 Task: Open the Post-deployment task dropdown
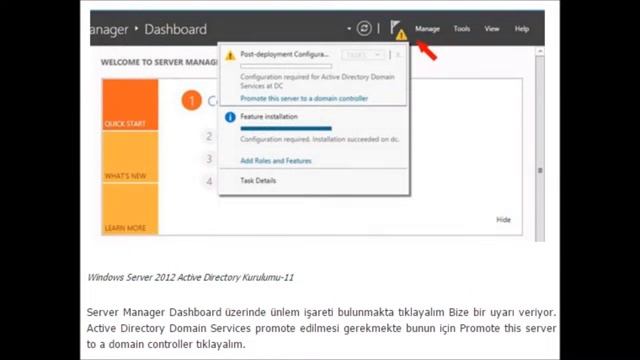(x=363, y=55)
